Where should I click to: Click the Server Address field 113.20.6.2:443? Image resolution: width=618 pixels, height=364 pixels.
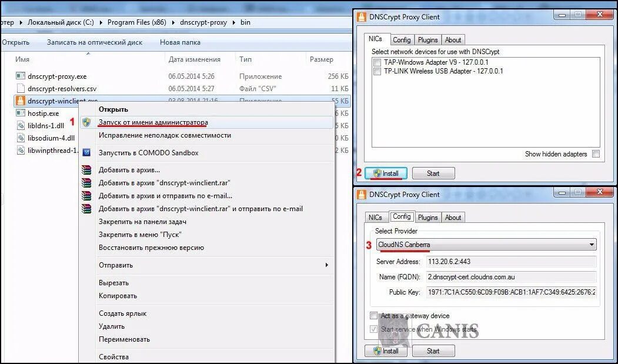coord(511,262)
